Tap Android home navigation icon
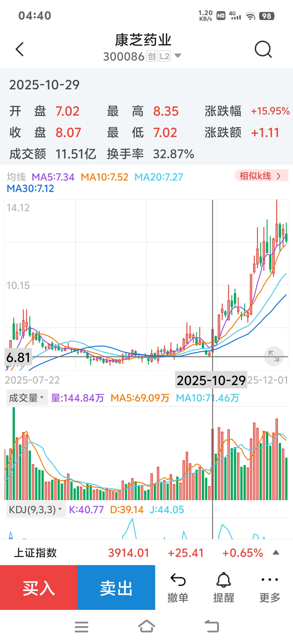 pyautogui.click(x=146, y=626)
